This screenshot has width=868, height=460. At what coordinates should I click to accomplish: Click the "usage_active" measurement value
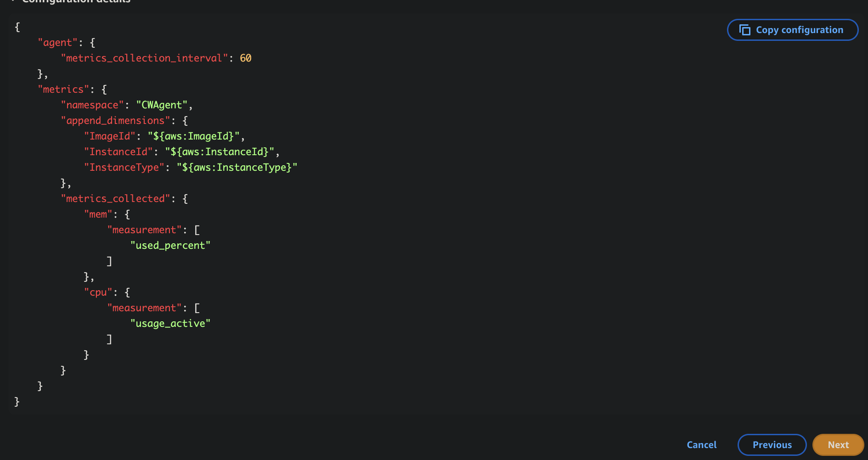pyautogui.click(x=170, y=324)
